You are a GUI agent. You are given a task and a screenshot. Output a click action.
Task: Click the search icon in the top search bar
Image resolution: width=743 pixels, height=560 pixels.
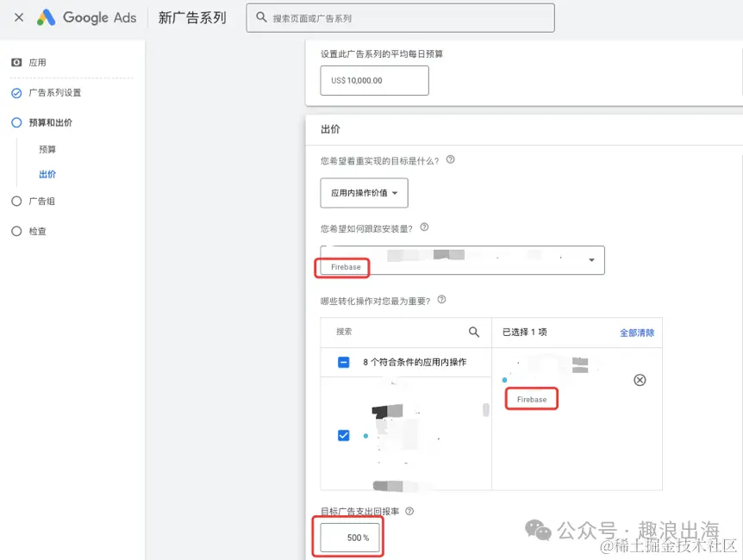(261, 17)
